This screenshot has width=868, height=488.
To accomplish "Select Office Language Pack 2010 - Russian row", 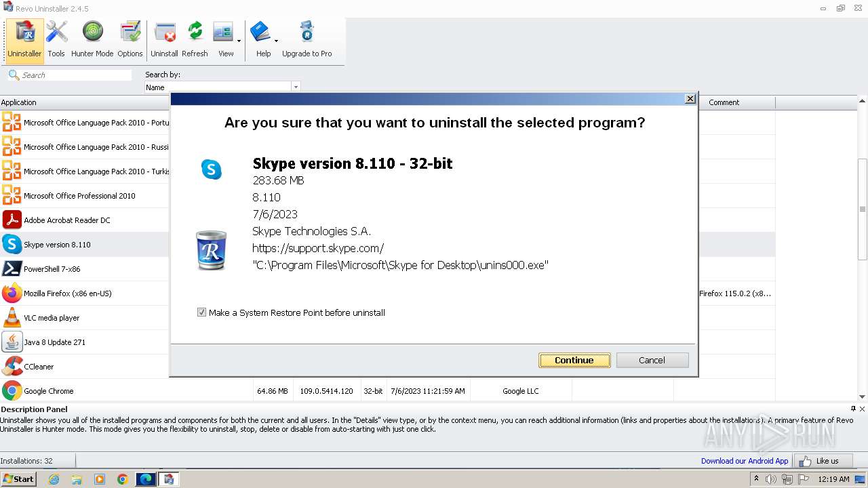I will [85, 146].
